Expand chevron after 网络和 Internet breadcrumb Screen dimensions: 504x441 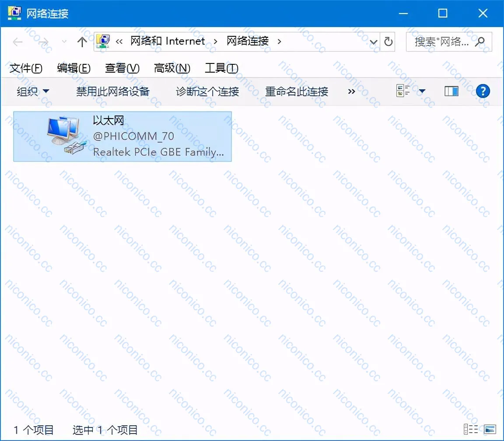[215, 42]
